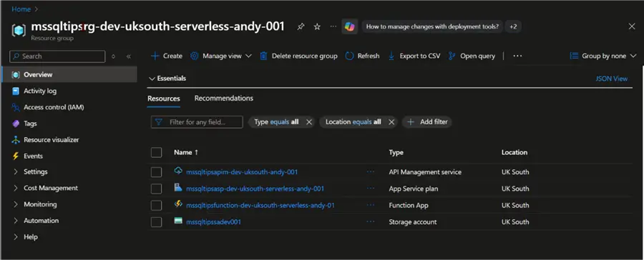Viewport: 644px width, 260px height.
Task: Remove the Type equals all filter
Action: 309,122
